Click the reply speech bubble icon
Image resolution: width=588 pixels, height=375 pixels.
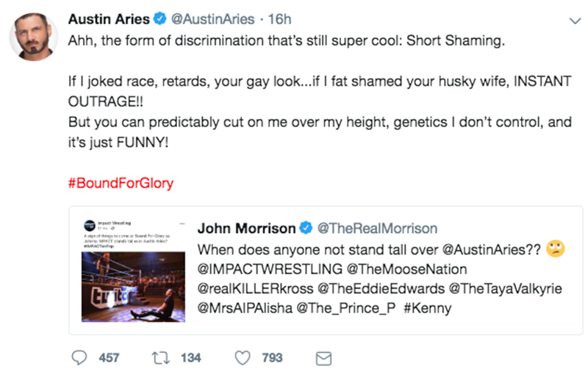tap(79, 357)
